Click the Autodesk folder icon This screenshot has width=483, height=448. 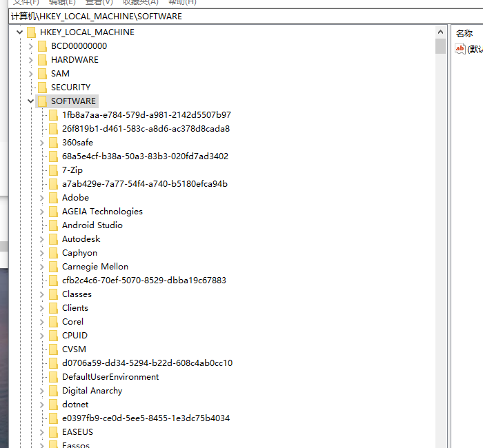pyautogui.click(x=53, y=239)
